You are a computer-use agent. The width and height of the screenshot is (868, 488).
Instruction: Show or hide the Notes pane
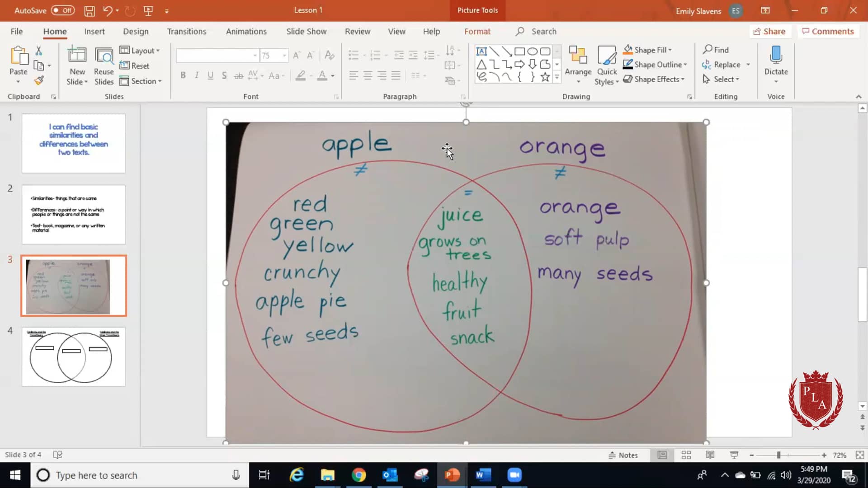[624, 455]
